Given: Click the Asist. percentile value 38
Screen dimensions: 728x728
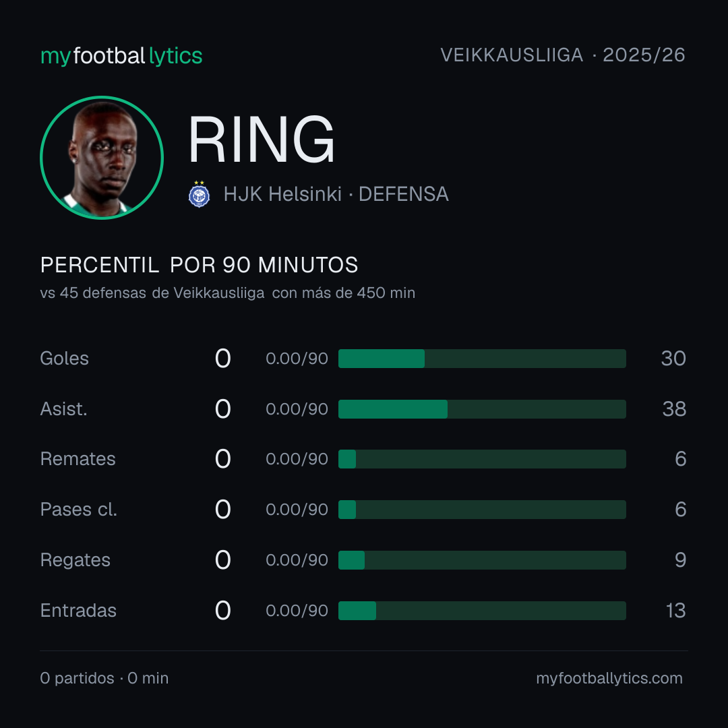Looking at the screenshot, I should [674, 409].
